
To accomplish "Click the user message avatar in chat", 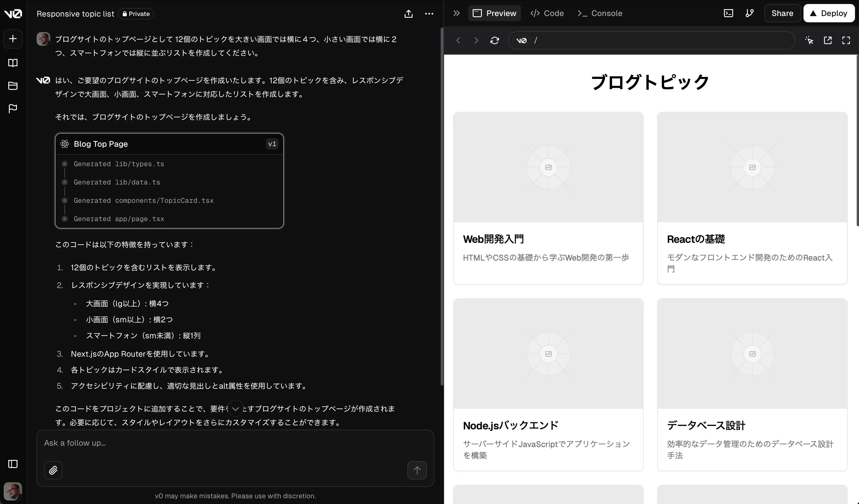I will point(43,39).
